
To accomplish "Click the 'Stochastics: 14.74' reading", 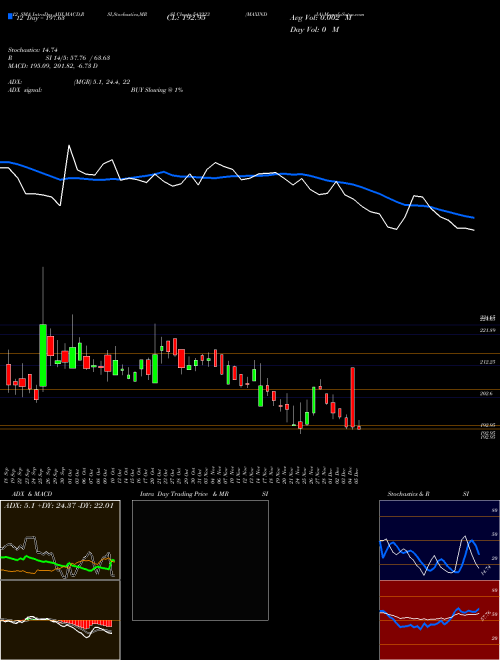I will click(x=32, y=50).
